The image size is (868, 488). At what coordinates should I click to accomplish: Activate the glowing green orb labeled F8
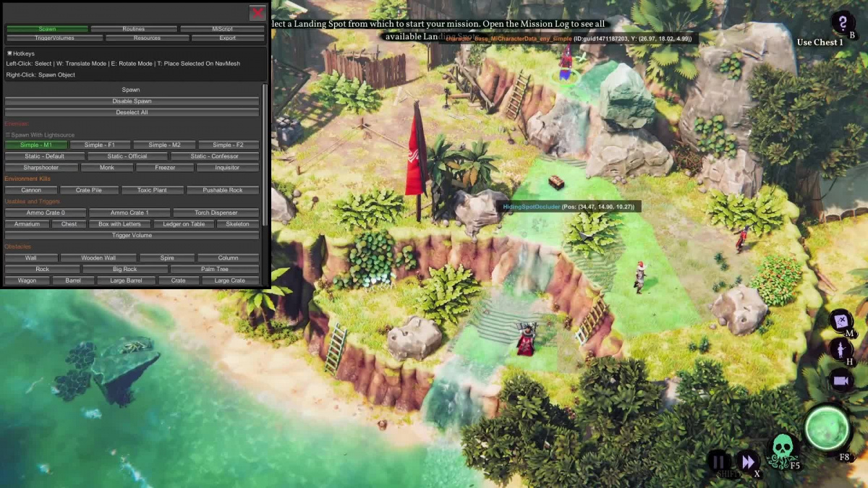click(x=827, y=428)
